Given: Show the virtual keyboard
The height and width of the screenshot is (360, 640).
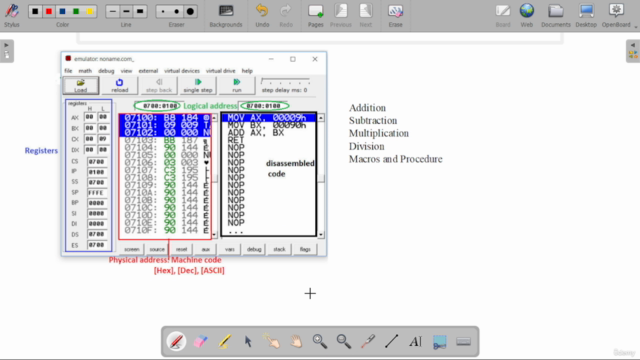Looking at the screenshot, I should pos(463,342).
